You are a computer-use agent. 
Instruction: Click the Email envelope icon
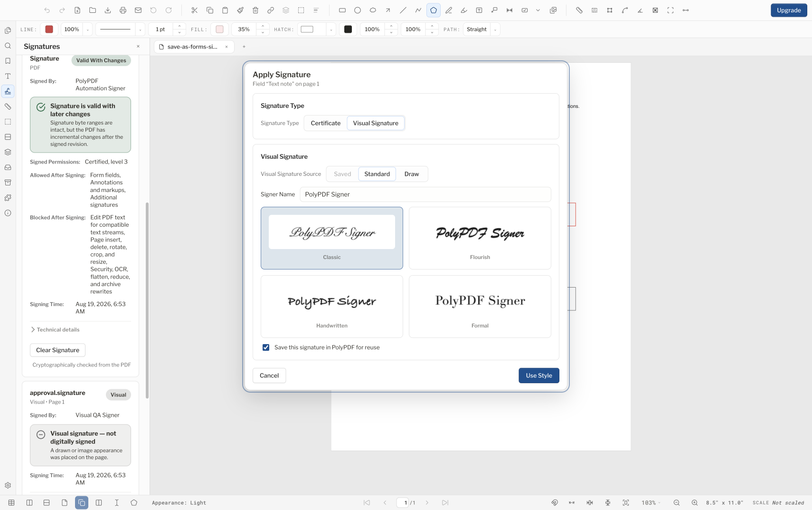pyautogui.click(x=138, y=10)
